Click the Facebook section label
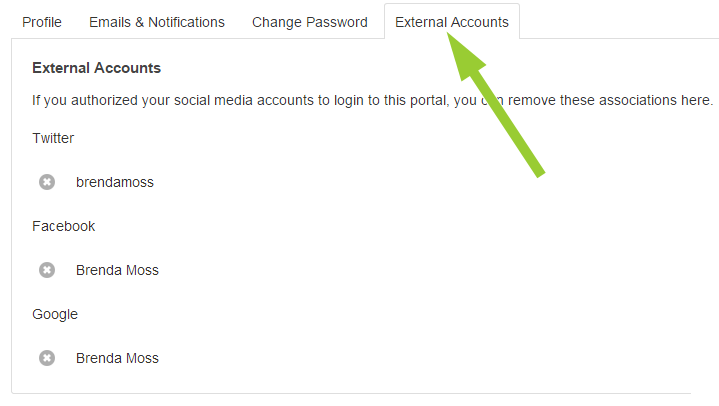Screen dimensions: 719x406 coord(63,226)
